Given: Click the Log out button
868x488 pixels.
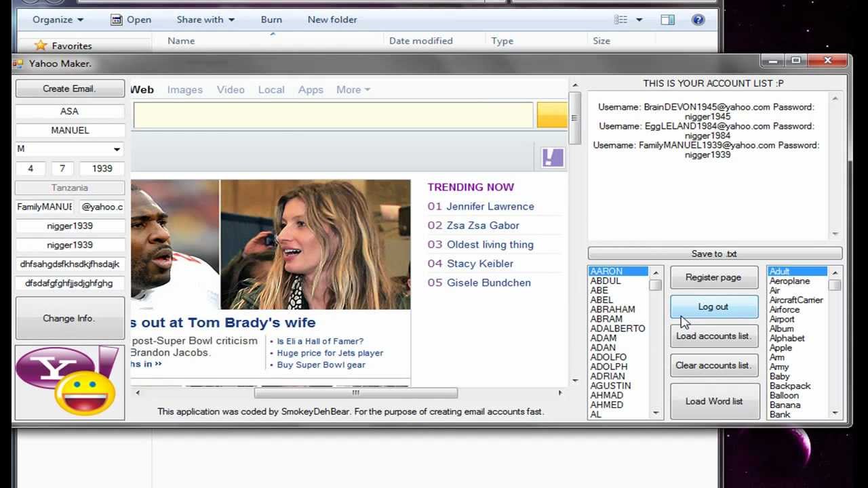Looking at the screenshot, I should 714,307.
